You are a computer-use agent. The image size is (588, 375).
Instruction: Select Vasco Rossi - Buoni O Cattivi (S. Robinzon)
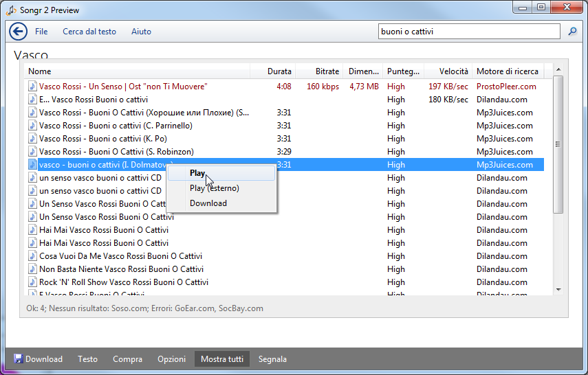click(x=284, y=152)
